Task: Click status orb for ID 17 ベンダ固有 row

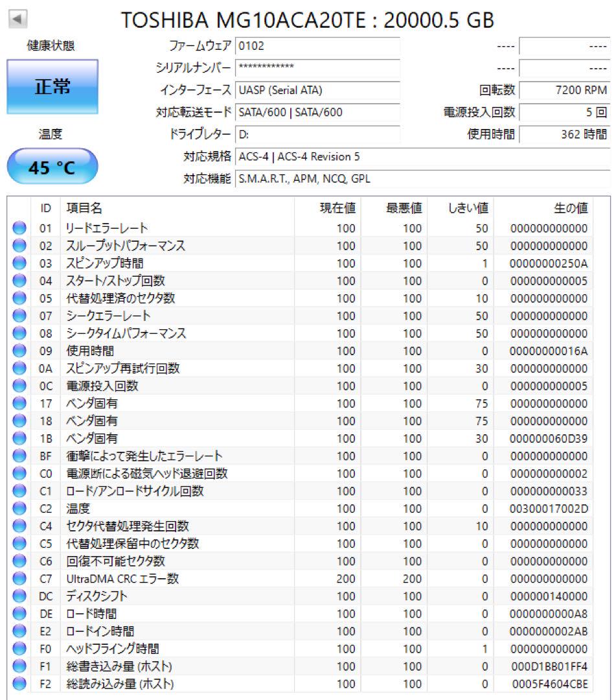Action: click(x=19, y=403)
